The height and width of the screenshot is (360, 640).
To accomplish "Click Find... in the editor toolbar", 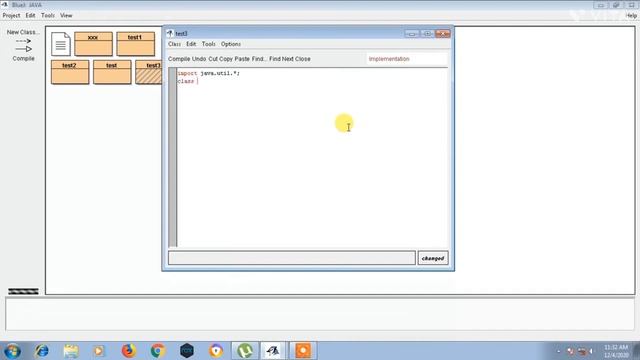I will click(259, 59).
